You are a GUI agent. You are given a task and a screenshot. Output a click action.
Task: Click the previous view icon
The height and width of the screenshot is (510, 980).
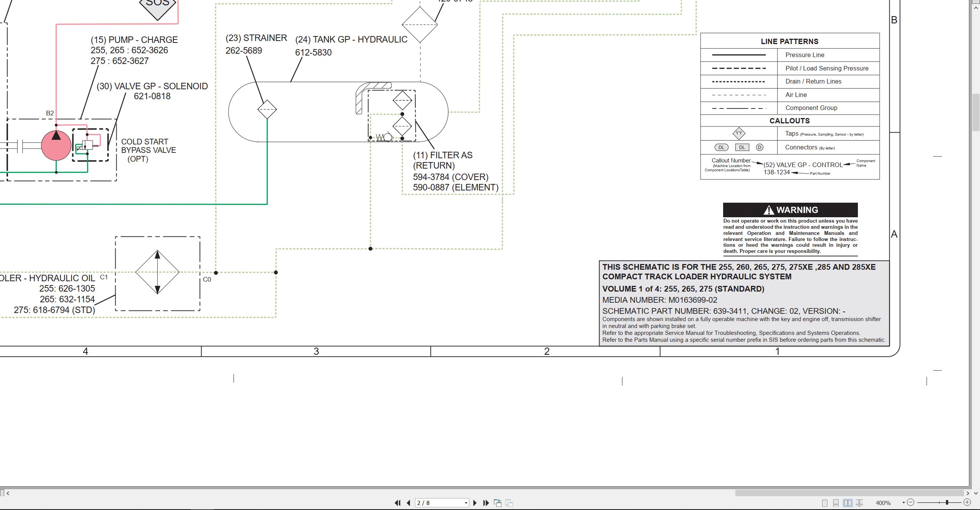click(x=497, y=503)
